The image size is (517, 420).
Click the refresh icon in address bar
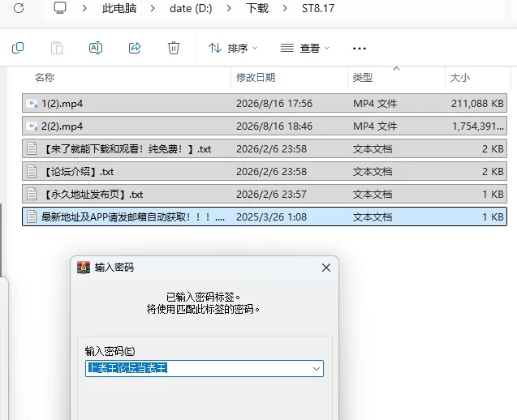19,8
